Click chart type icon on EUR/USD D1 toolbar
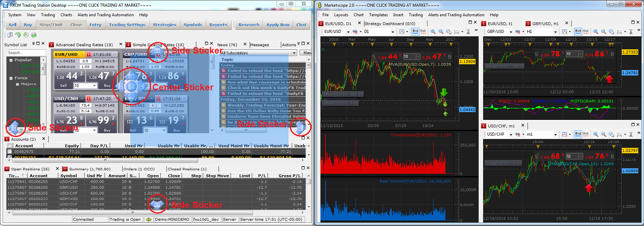 [402, 32]
